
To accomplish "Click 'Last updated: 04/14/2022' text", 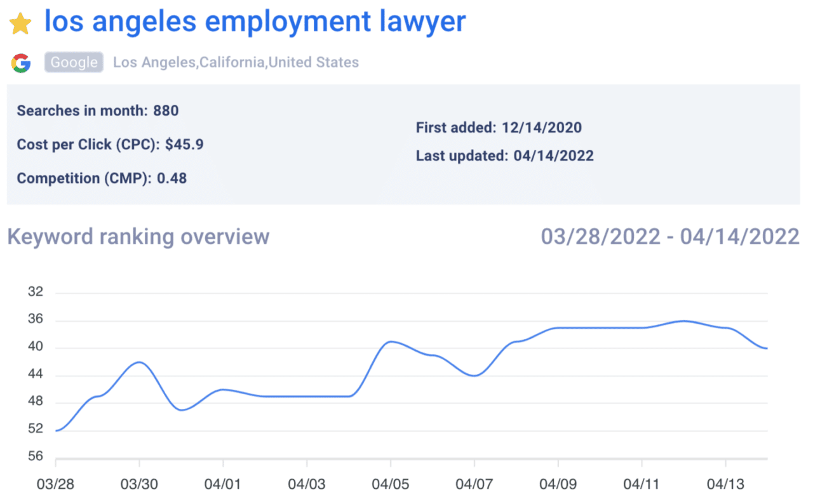I will pyautogui.click(x=505, y=156).
